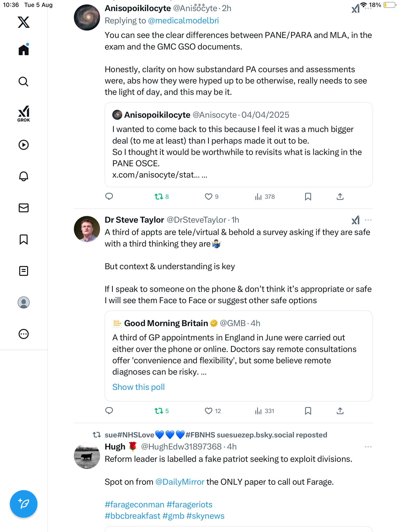Open the video tab in sidebar
This screenshot has width=399, height=532.
tap(24, 145)
